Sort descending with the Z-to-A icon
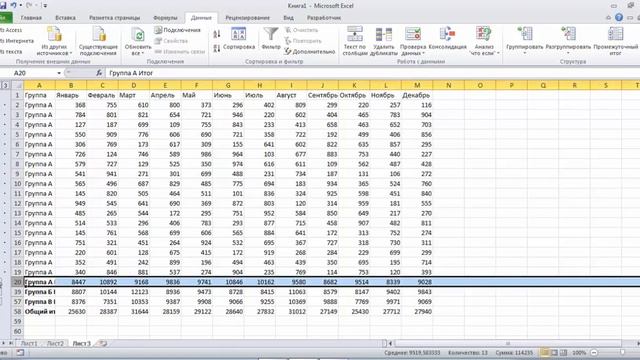Viewport: 640px width, 360px height. pos(217,48)
